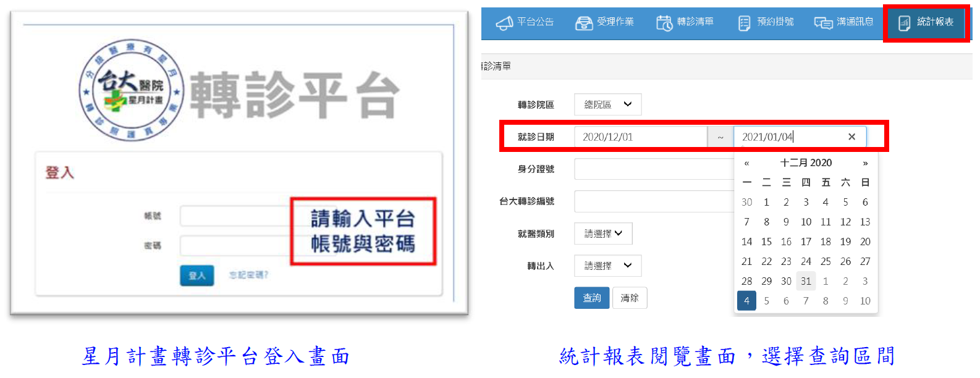This screenshot has width=980, height=378.
Task: Click the start date field 2020/12/01
Action: [x=641, y=137]
